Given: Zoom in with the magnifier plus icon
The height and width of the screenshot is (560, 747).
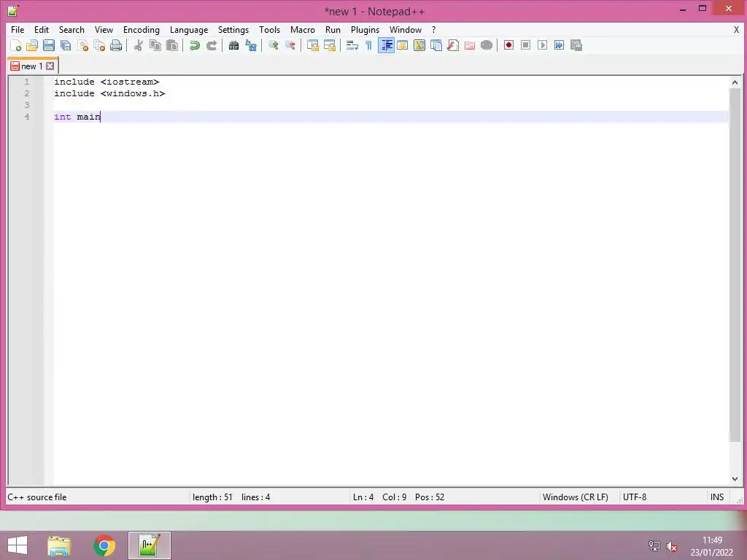Looking at the screenshot, I should (273, 45).
